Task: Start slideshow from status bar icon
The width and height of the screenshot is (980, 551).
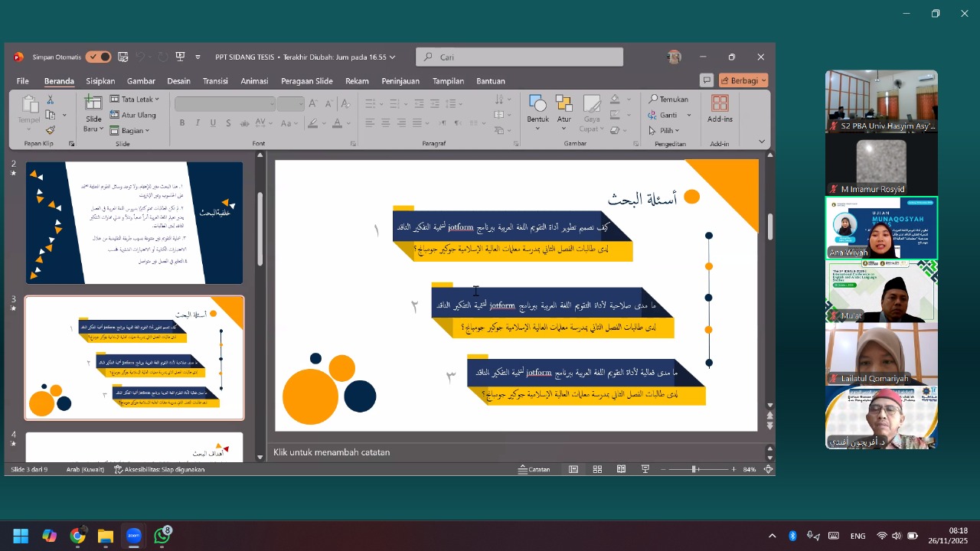Action: click(x=645, y=469)
